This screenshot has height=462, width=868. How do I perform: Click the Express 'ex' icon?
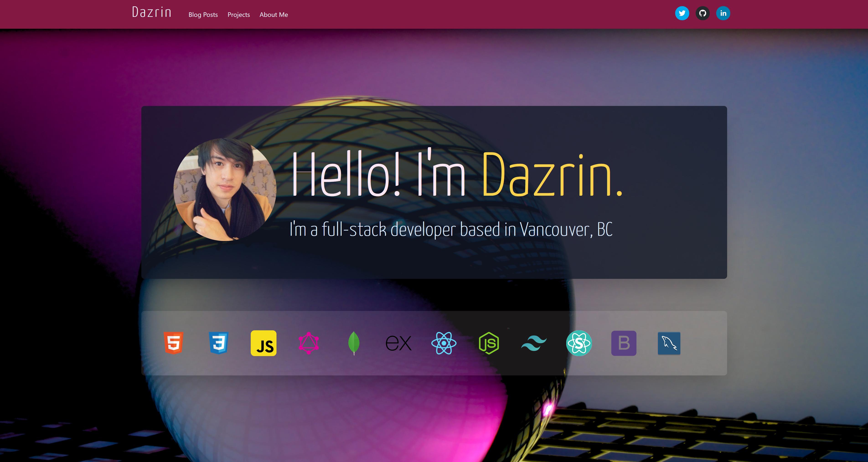coord(399,343)
